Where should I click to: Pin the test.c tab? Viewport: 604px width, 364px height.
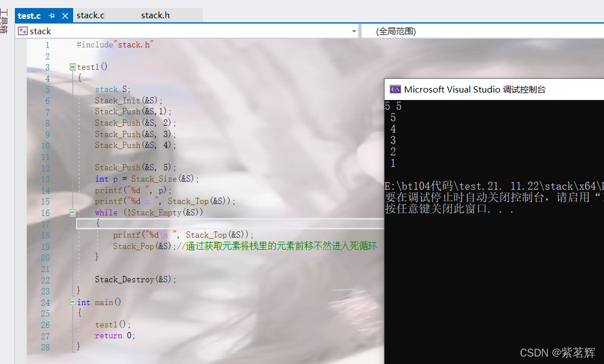(51, 16)
